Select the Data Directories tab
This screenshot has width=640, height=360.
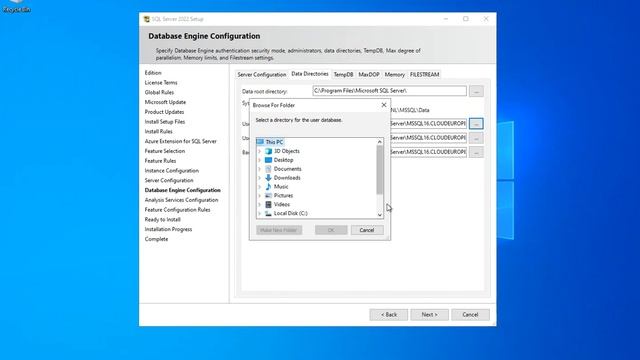point(310,74)
